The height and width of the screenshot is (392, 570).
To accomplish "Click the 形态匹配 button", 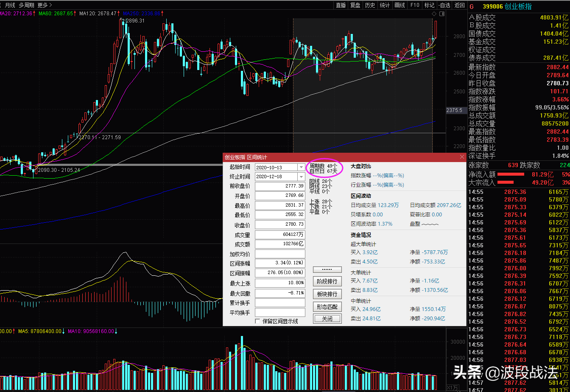I will (x=327, y=306).
